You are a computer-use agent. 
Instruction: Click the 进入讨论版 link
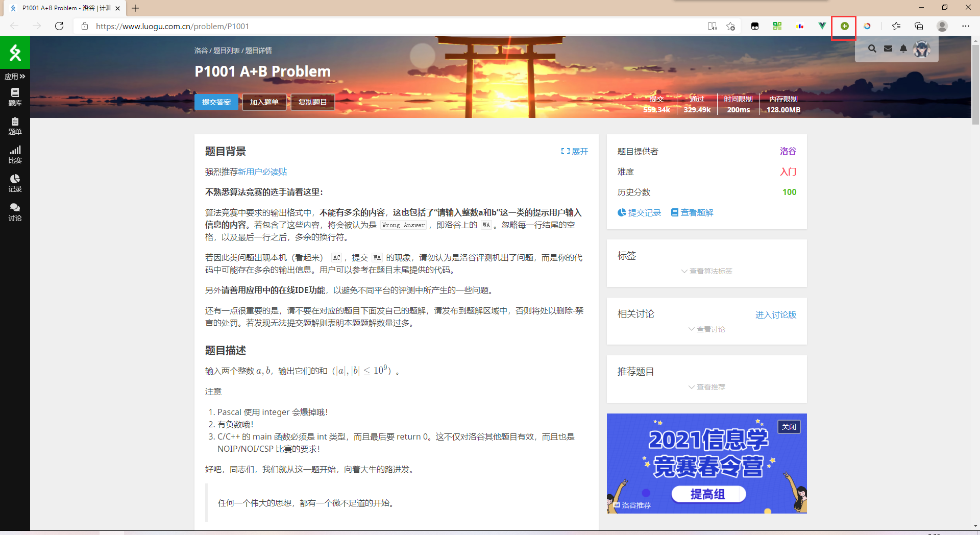776,315
